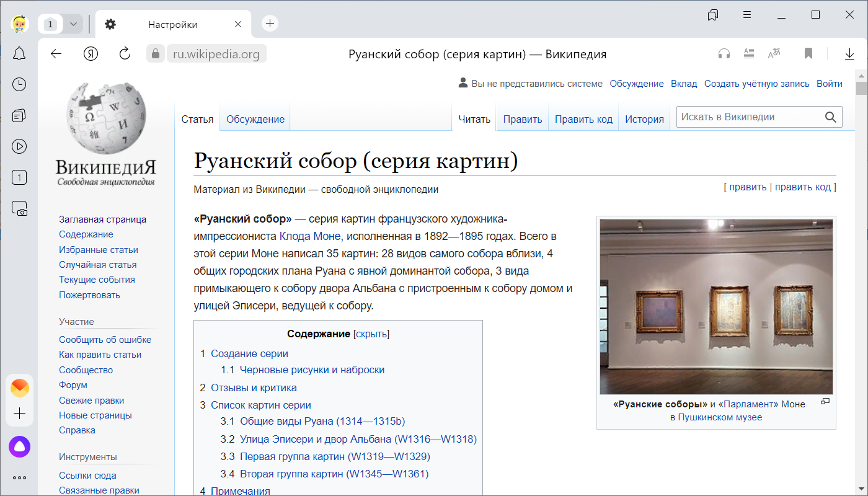Reload the Wikipedia page

(x=125, y=54)
